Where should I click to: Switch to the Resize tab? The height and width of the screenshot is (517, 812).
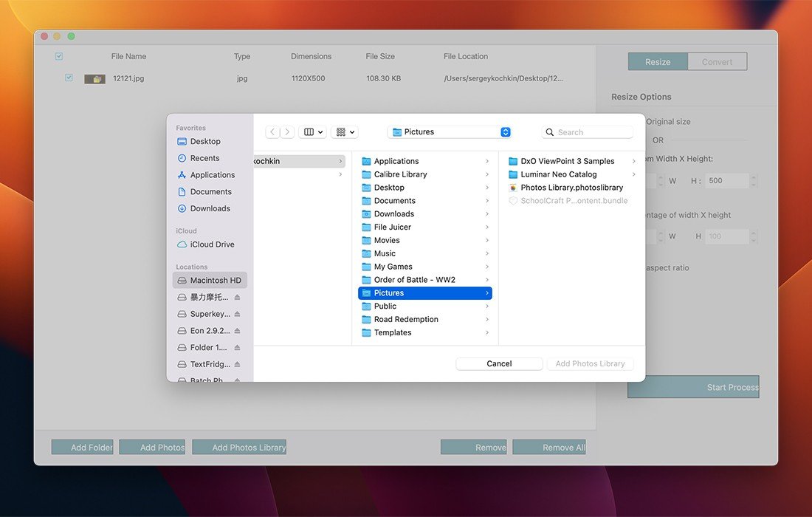(x=658, y=62)
